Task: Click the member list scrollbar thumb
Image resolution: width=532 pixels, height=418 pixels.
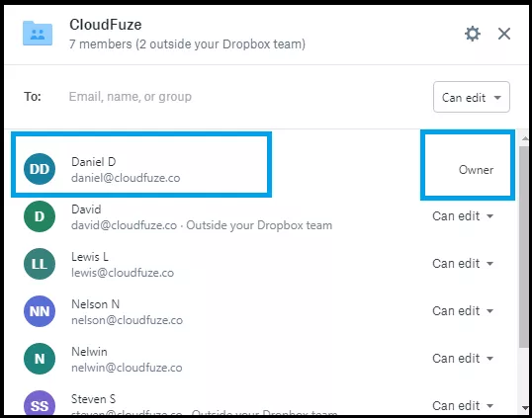Action: [x=524, y=247]
